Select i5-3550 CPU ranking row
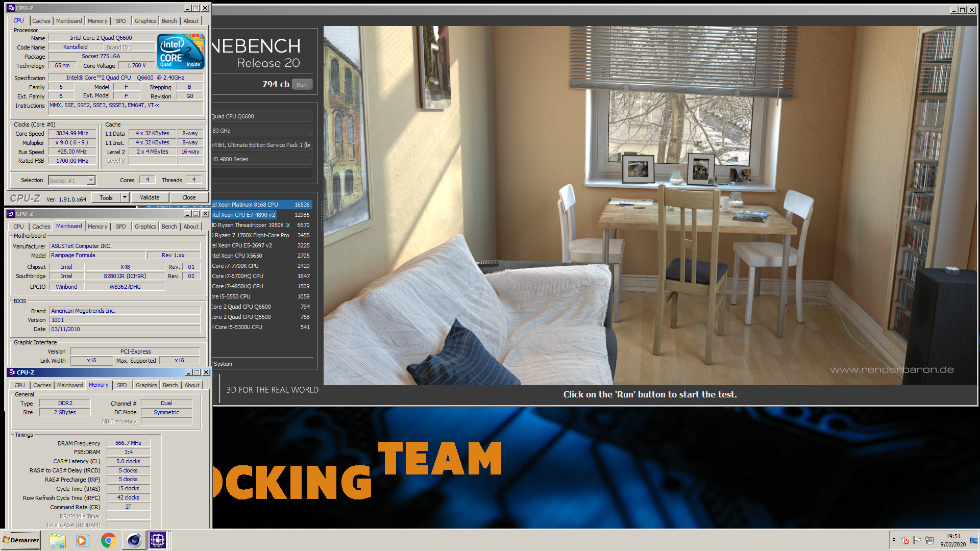The height and width of the screenshot is (551, 980). pos(261,296)
